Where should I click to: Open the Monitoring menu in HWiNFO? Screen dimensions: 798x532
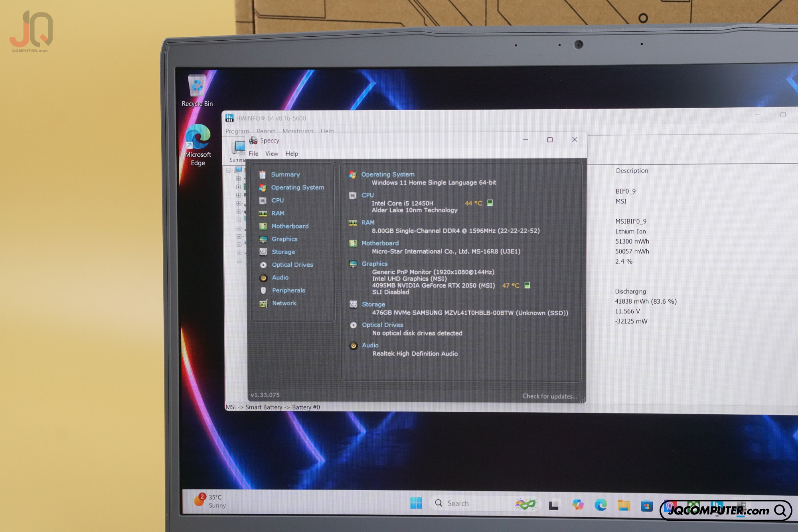[x=298, y=131]
